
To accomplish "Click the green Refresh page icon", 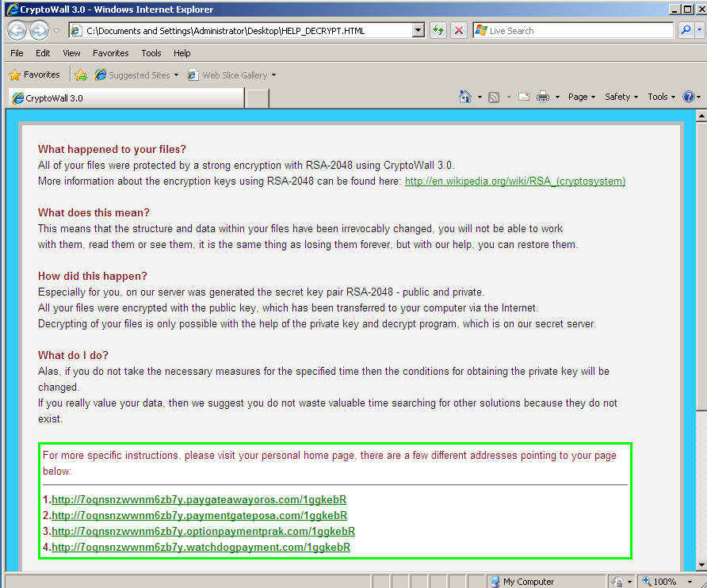I will [438, 31].
